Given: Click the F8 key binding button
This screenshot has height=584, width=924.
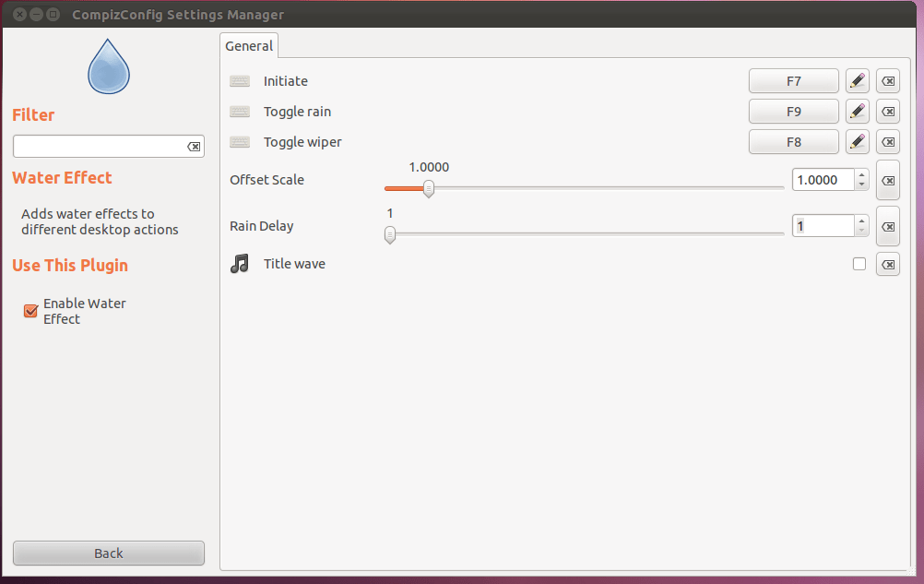Looking at the screenshot, I should [x=794, y=142].
